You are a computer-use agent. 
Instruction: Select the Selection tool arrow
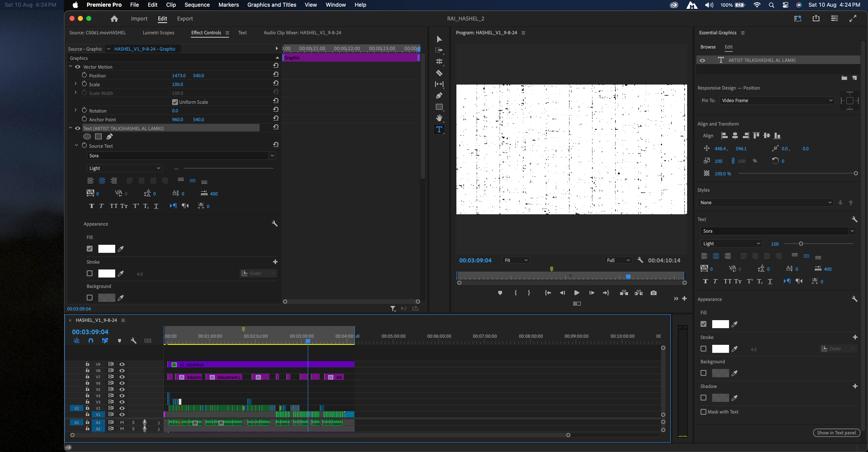tap(439, 39)
